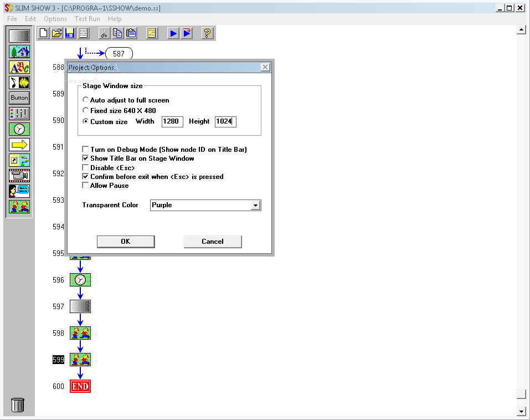
Task: Select the video camera node tool
Action: (19, 176)
